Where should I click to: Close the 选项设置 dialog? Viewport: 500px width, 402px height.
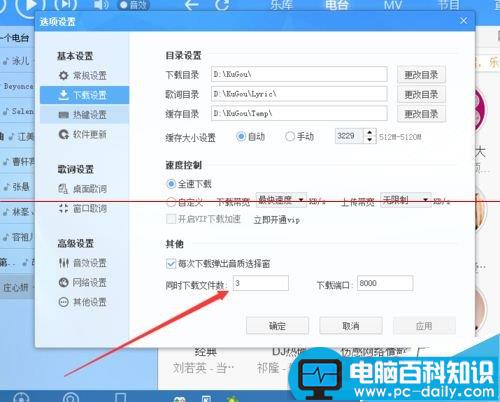coord(464,21)
